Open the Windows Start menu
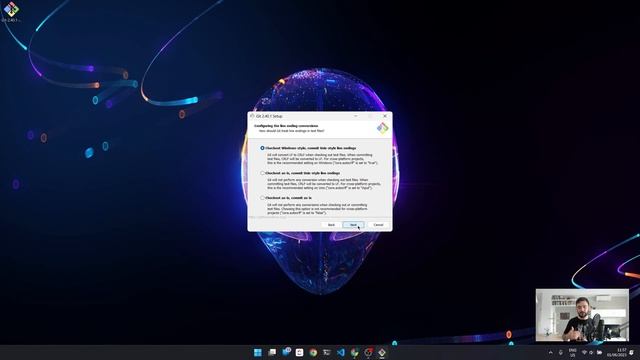This screenshot has width=640, height=360. [x=258, y=353]
